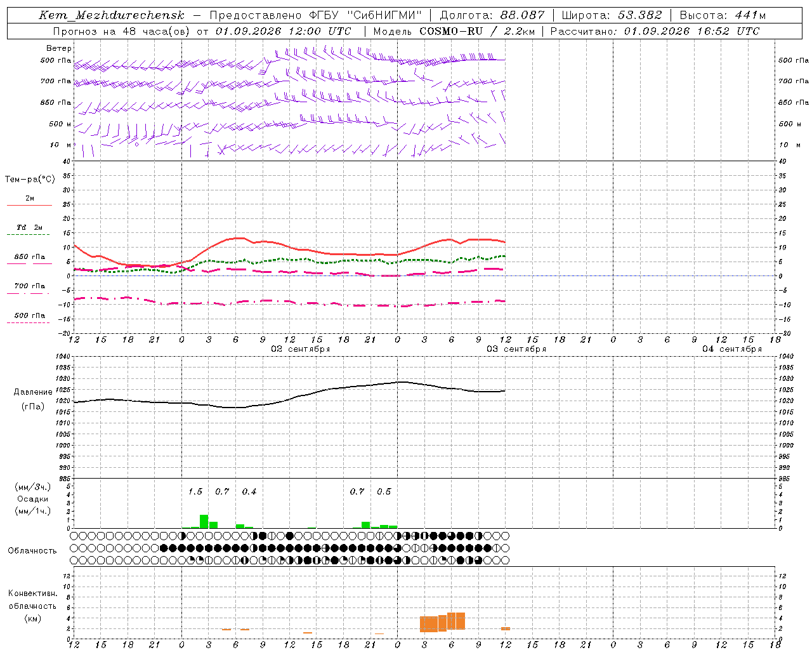Viewport: 812px width, 650px height.
Task: Click the Облачность cloudiness label
Action: pyautogui.click(x=32, y=550)
